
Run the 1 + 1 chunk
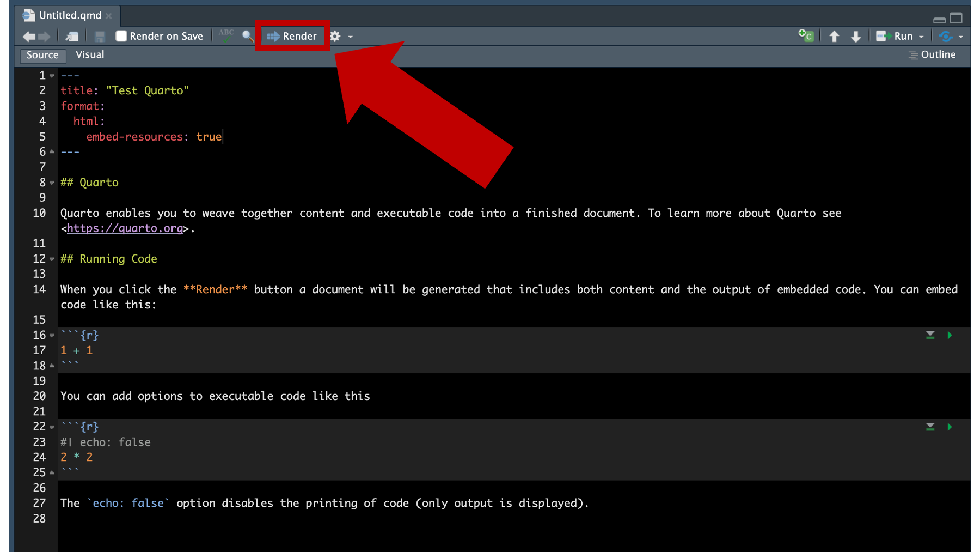[950, 335]
